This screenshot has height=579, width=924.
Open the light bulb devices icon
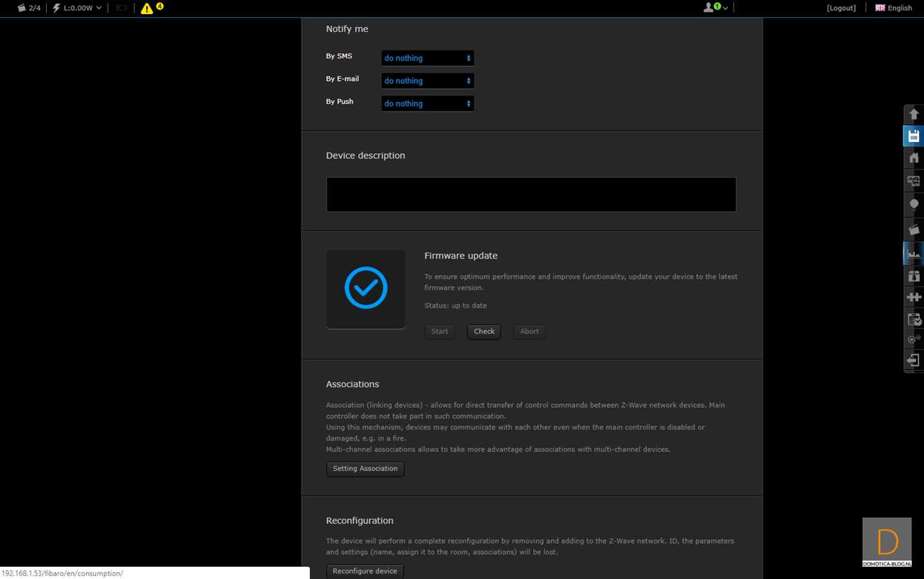(x=913, y=205)
